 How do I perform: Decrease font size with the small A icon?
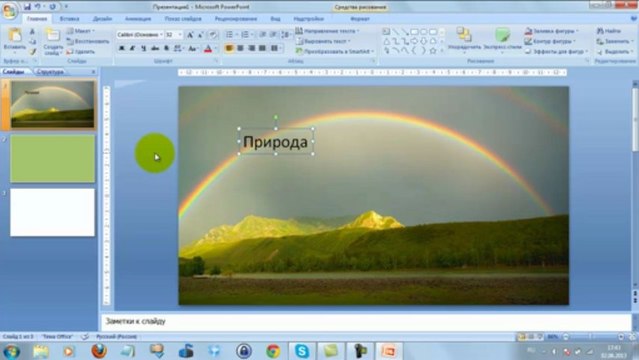coord(201,35)
